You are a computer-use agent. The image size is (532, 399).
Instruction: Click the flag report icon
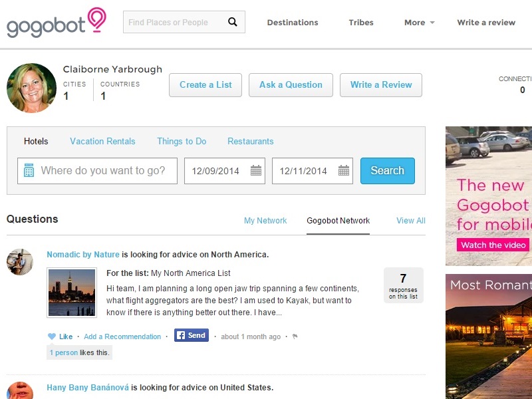pyautogui.click(x=295, y=336)
